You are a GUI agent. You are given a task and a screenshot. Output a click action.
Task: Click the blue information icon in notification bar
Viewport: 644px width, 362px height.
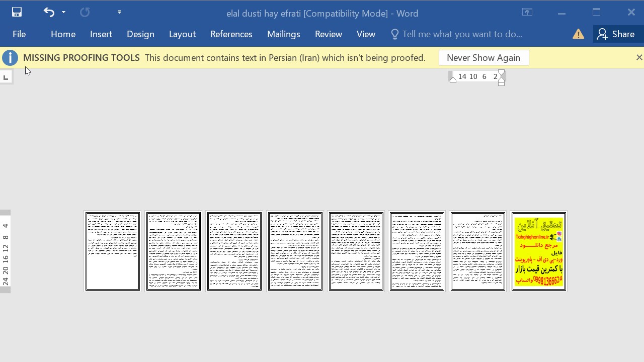coord(10,58)
